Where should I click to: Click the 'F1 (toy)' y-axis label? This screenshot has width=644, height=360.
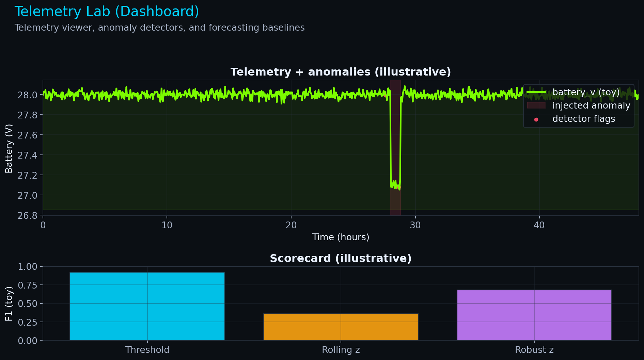9,304
